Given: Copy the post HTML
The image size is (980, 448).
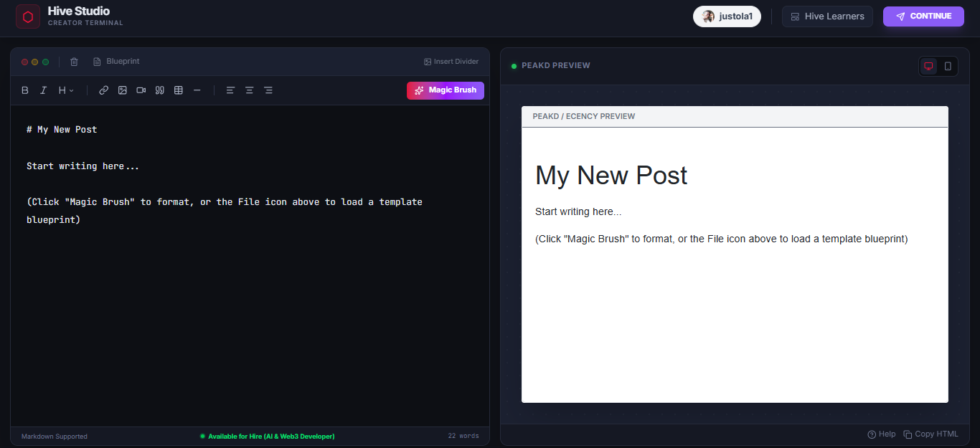Looking at the screenshot, I should click(x=930, y=434).
